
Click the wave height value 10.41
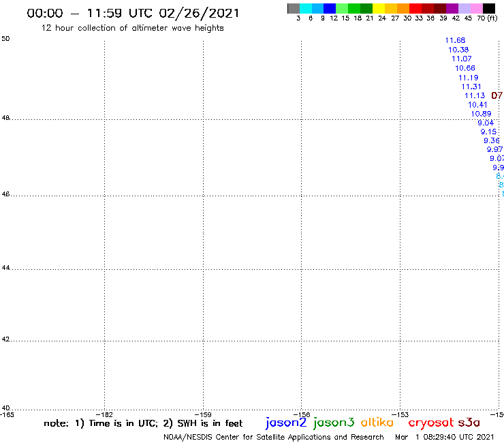point(477,105)
